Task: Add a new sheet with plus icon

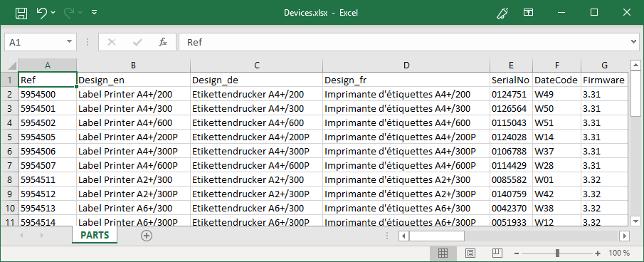Action: [x=146, y=236]
